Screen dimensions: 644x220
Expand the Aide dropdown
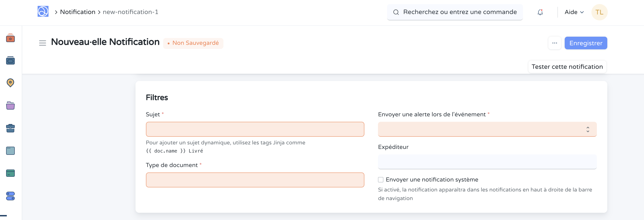tap(574, 12)
